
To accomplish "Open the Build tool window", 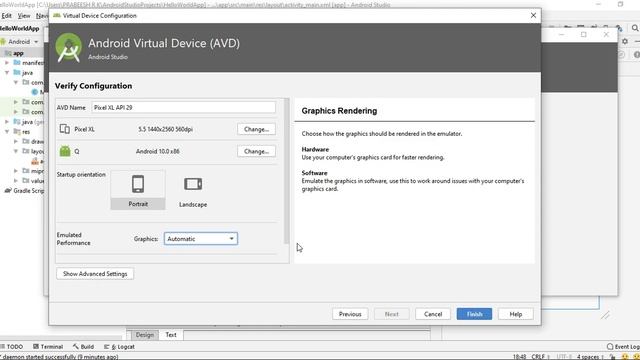I will point(83,347).
